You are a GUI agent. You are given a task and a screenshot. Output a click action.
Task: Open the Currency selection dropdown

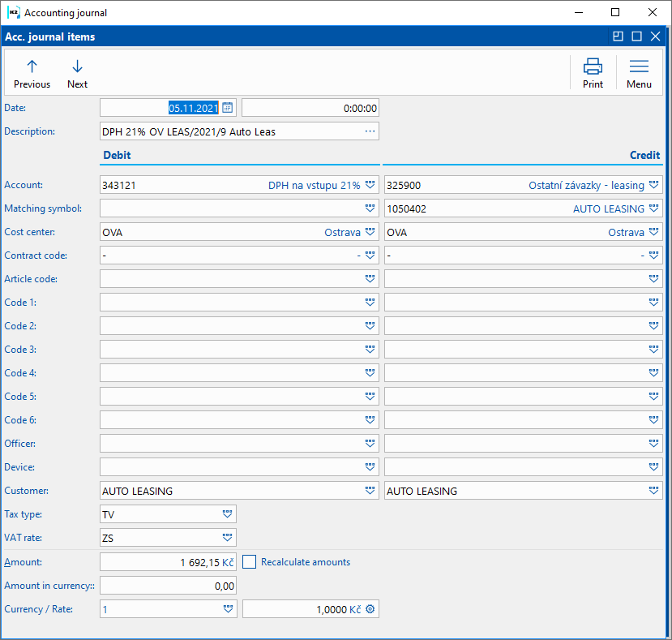pyautogui.click(x=228, y=609)
